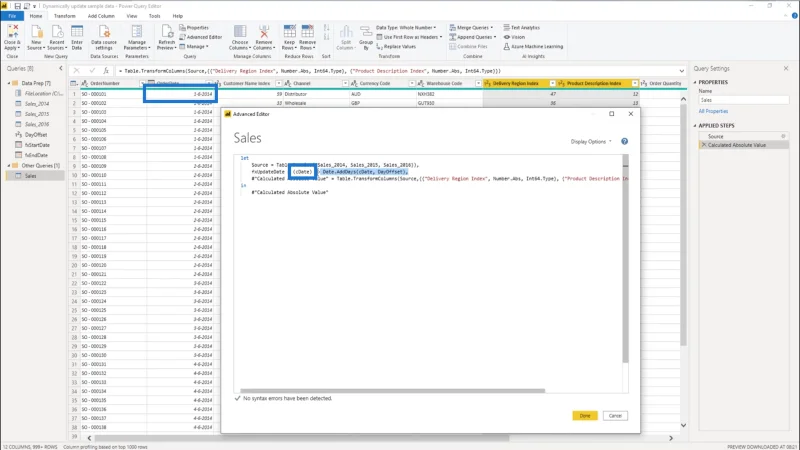
Task: Click the Choose Columns icon
Action: tap(240, 37)
